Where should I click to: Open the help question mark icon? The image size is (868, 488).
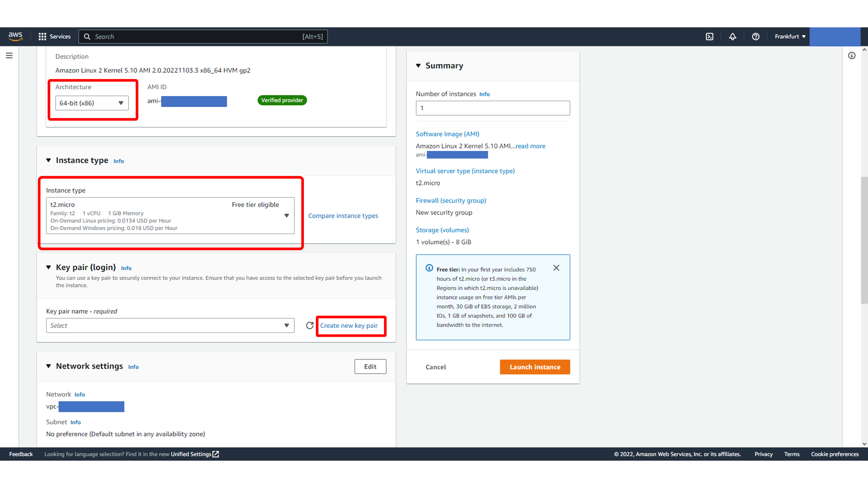755,36
